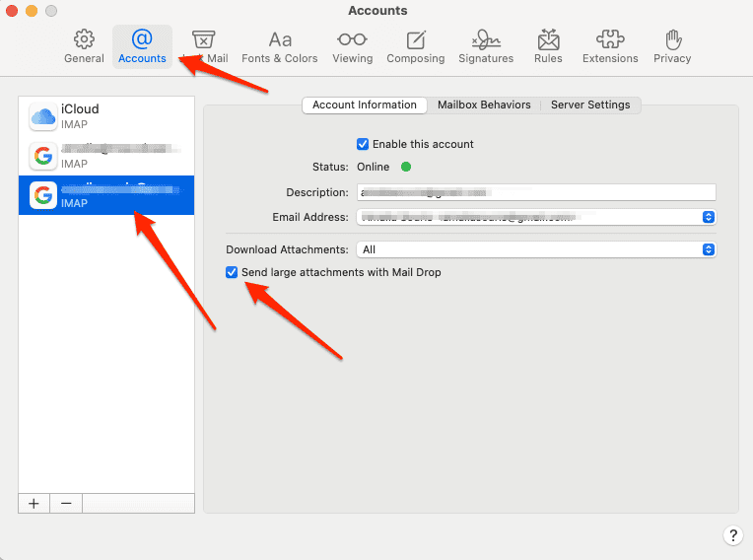Click the remove account minus button

pyautogui.click(x=66, y=503)
